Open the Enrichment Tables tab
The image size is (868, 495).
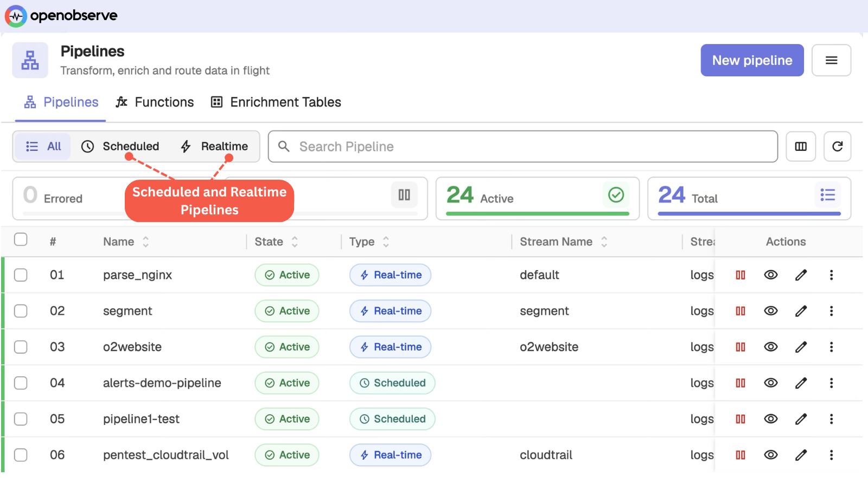(x=276, y=103)
